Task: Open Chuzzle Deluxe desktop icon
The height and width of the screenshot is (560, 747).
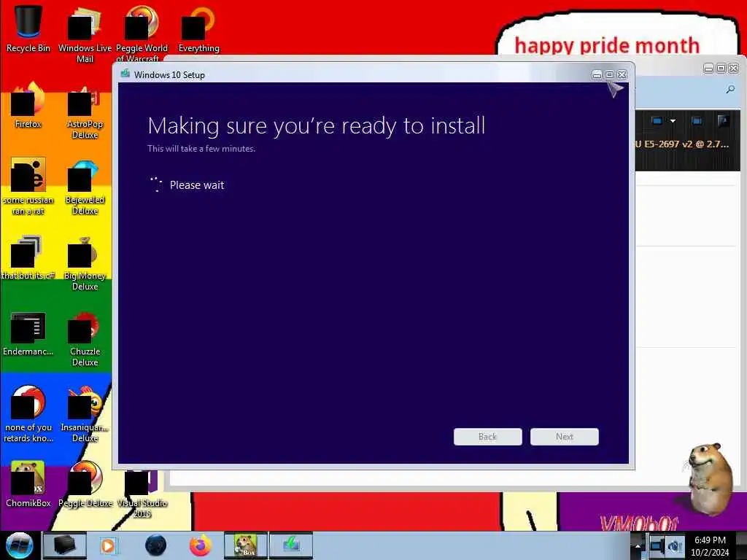Action: [x=85, y=338]
